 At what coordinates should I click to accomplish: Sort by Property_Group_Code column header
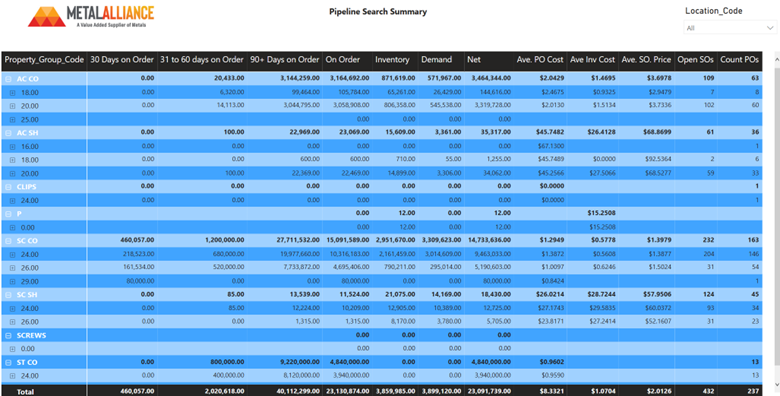pos(44,60)
